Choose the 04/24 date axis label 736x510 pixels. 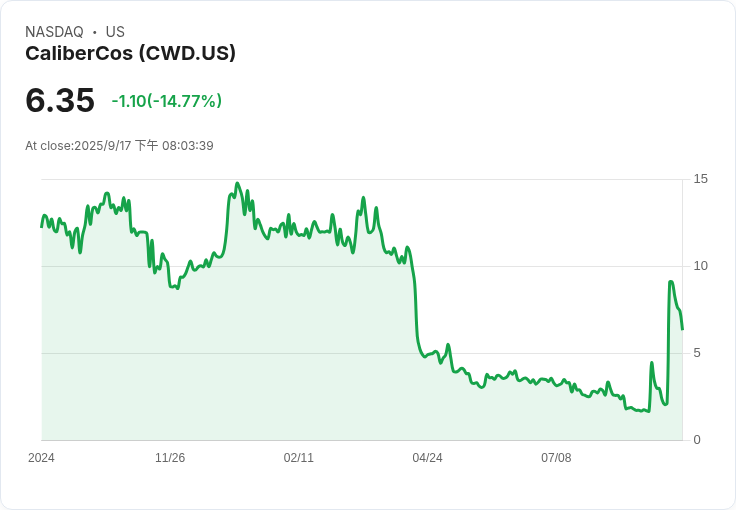coord(427,458)
